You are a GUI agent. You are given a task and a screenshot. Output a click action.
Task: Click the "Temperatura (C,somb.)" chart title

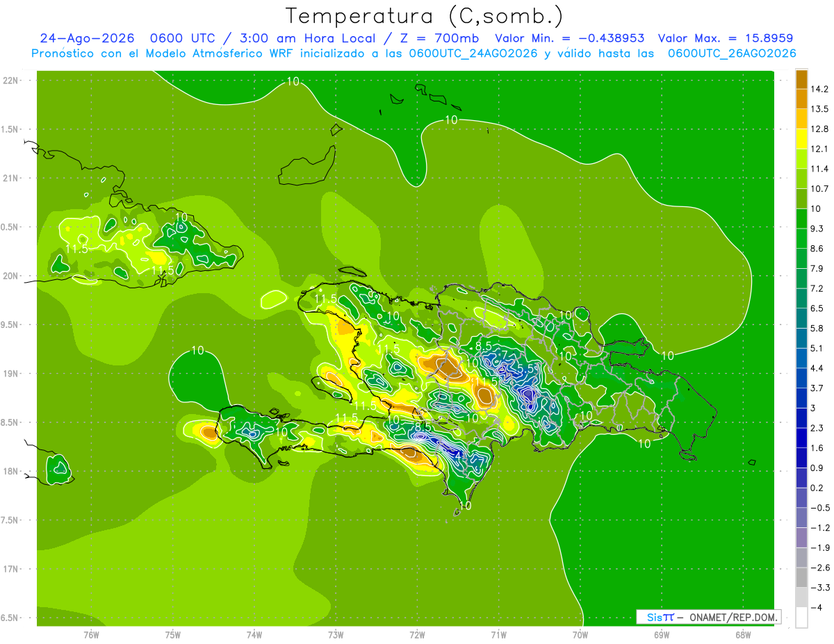[424, 16]
